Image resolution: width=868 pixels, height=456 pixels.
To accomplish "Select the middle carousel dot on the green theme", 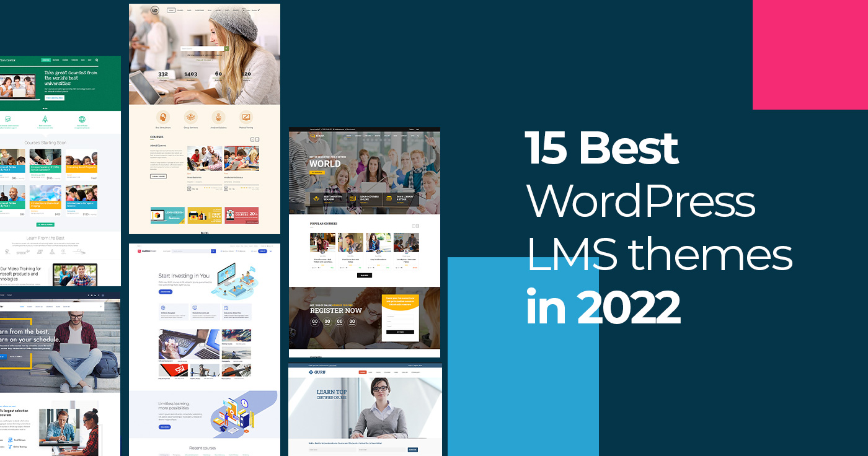I will click(45, 108).
